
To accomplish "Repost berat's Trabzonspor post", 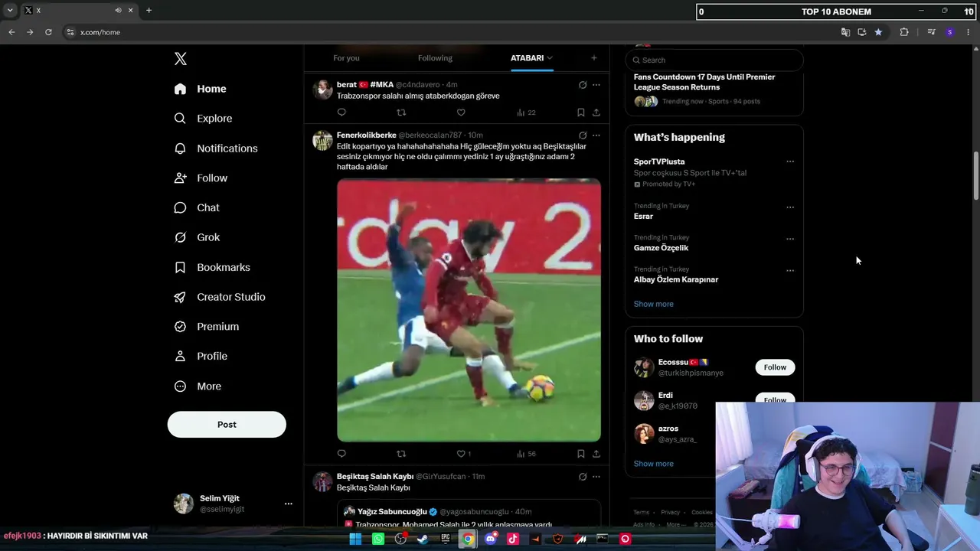I will tap(401, 112).
